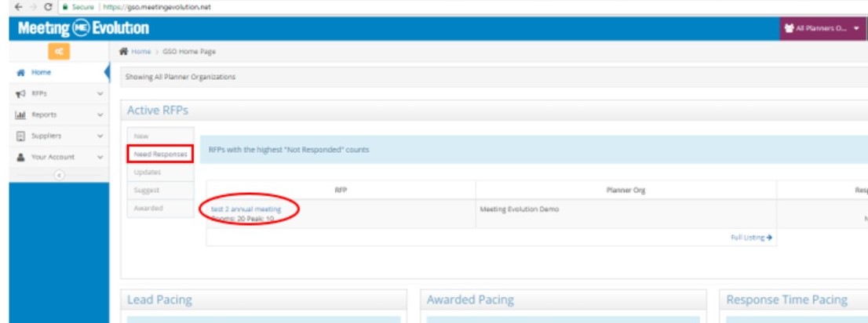Click the Full Listing link
The height and width of the screenshot is (323, 868).
point(751,237)
